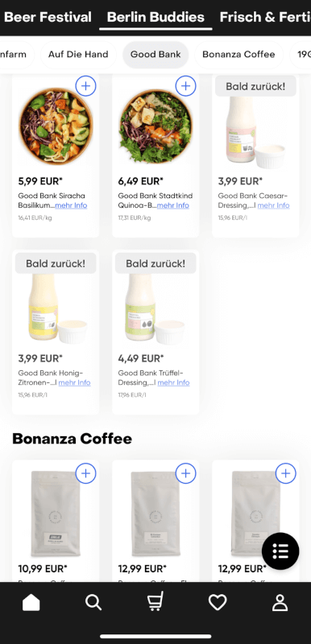This screenshot has height=644, width=311.
Task: Select the Good Bank category chip
Action: pyautogui.click(x=155, y=54)
